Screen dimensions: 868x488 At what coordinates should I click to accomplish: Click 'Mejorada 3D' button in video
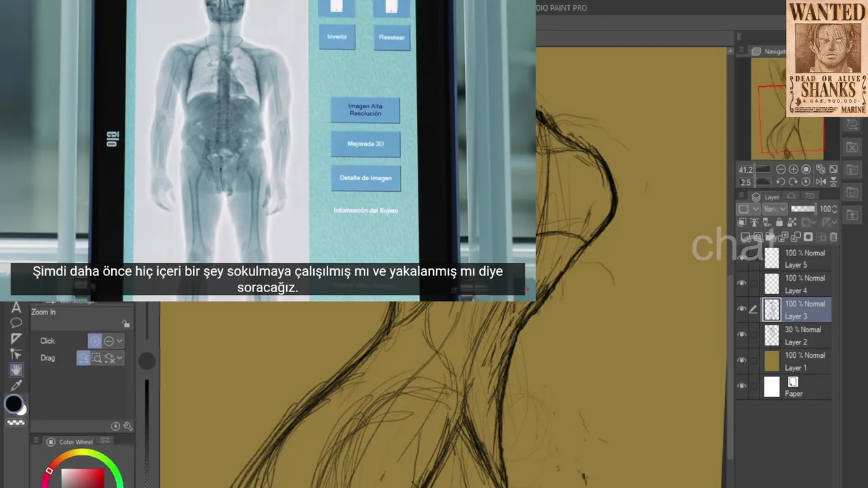click(x=366, y=144)
